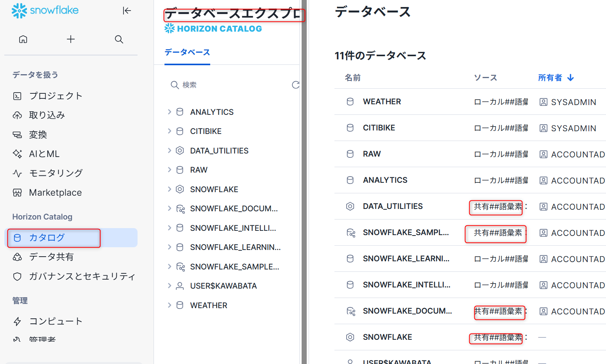Refresh the database explorer list

[x=296, y=85]
